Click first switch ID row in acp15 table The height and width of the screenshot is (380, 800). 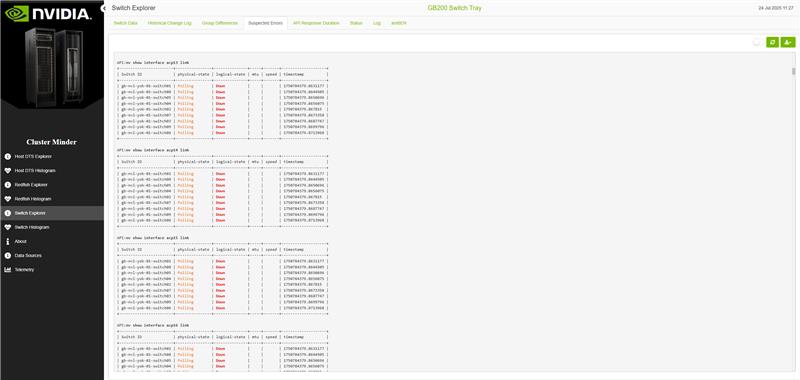tap(146, 261)
